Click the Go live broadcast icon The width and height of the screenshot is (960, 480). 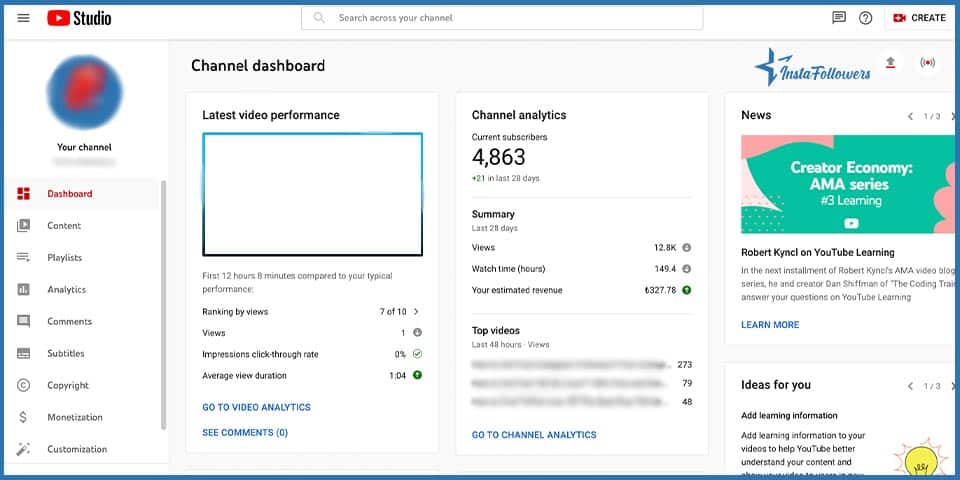click(x=928, y=62)
